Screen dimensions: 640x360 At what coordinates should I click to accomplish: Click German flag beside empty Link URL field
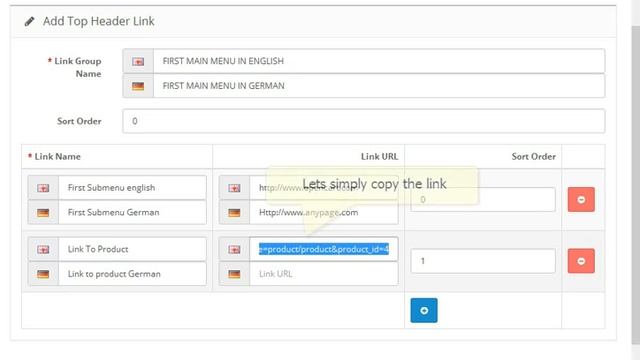coord(234,274)
